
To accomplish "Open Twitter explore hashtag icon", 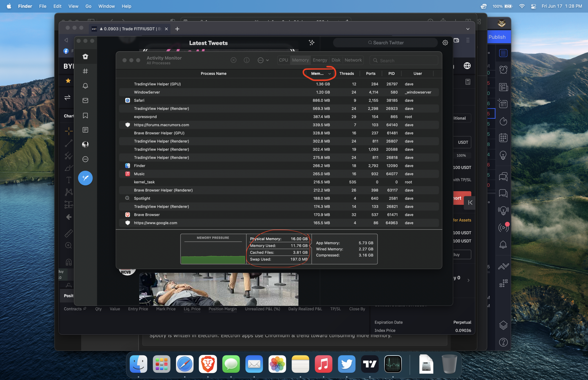I will click(85, 71).
